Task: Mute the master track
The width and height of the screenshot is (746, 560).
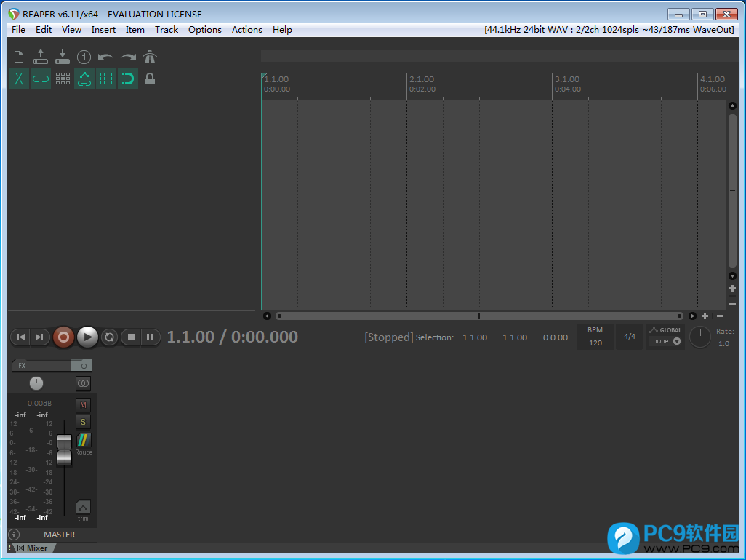Action: (84, 405)
